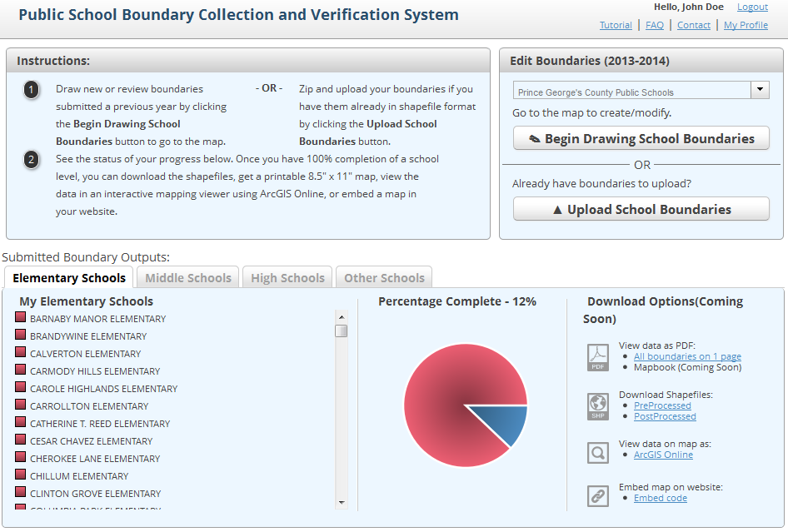Open the school district dropdown arrow
Viewport: 788px width, 532px height.
(760, 90)
